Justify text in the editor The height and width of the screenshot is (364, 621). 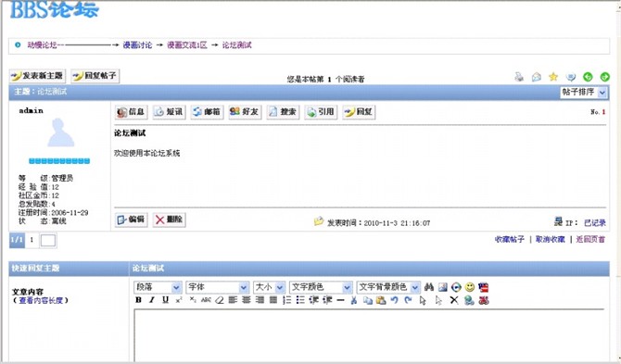[273, 300]
